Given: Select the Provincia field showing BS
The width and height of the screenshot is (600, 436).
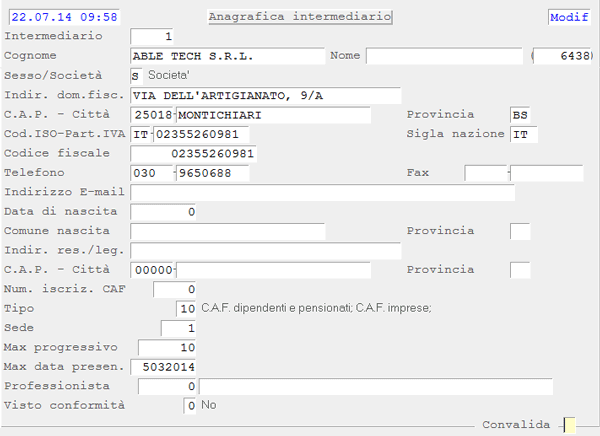Looking at the screenshot, I should (x=521, y=115).
